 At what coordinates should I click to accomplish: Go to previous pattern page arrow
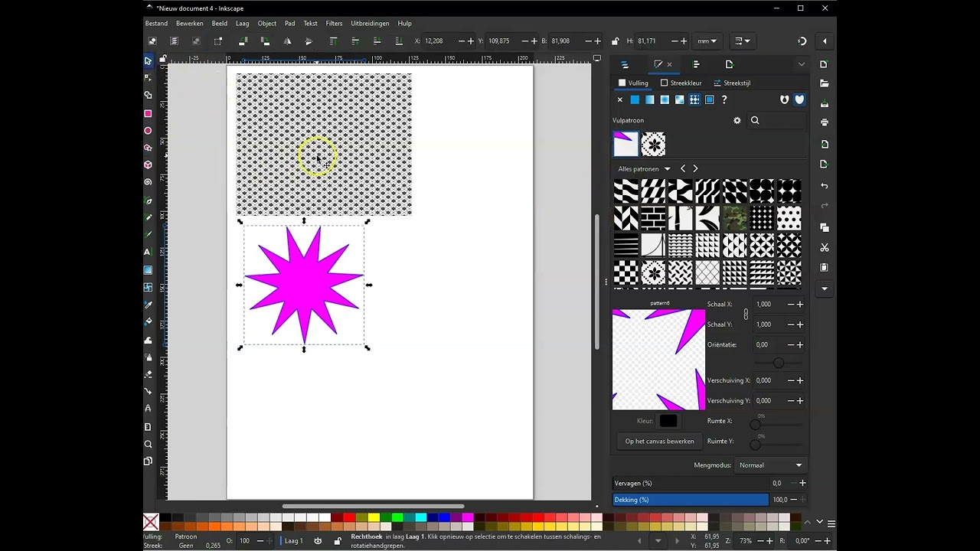pyautogui.click(x=683, y=168)
